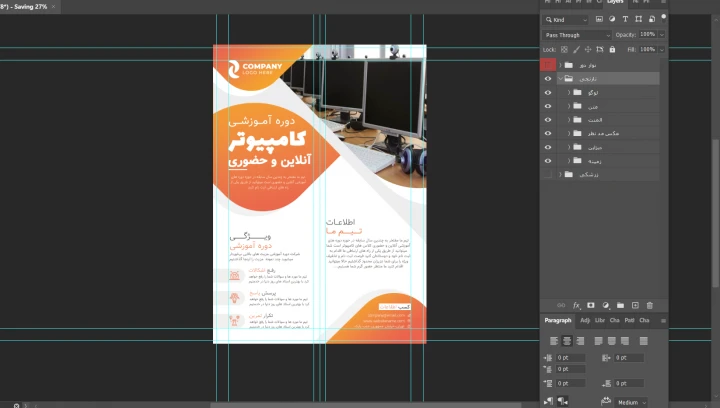Open the Pass Through blend mode dropdown

point(577,34)
